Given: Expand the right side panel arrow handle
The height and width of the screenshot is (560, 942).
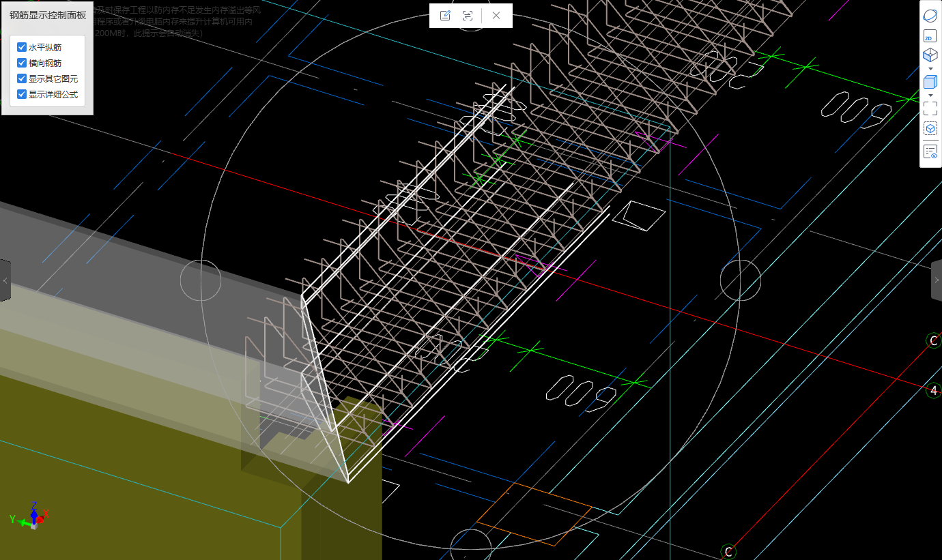Looking at the screenshot, I should pos(937,280).
